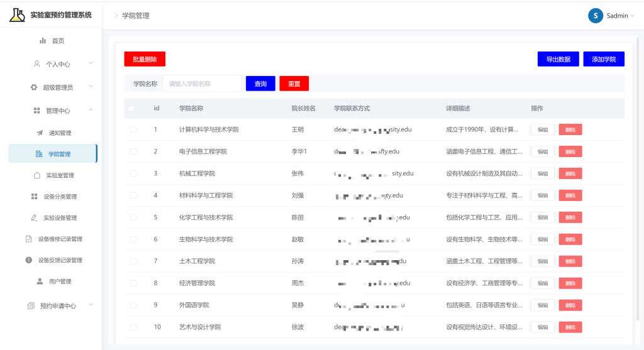Check the row for 机械工程学院
644x350 pixels.
(x=133, y=173)
